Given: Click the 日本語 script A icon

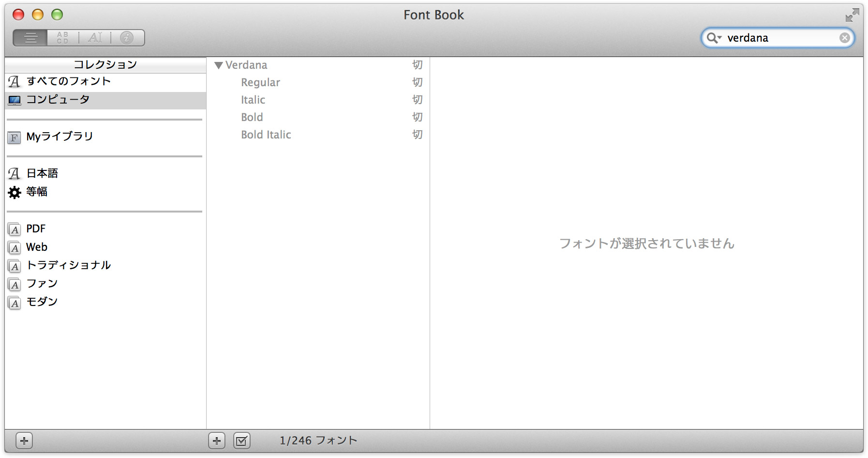Looking at the screenshot, I should pos(14,173).
